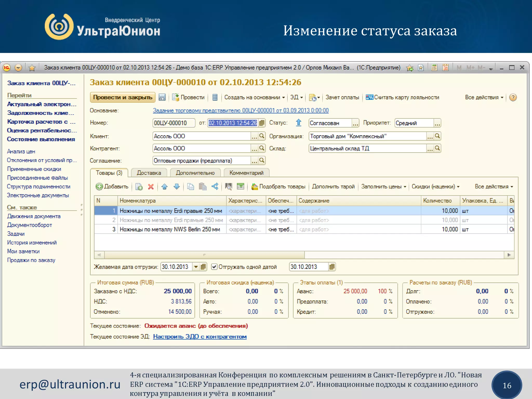Switch to Дополнительно tab
This screenshot has width=532, height=399.
point(195,173)
